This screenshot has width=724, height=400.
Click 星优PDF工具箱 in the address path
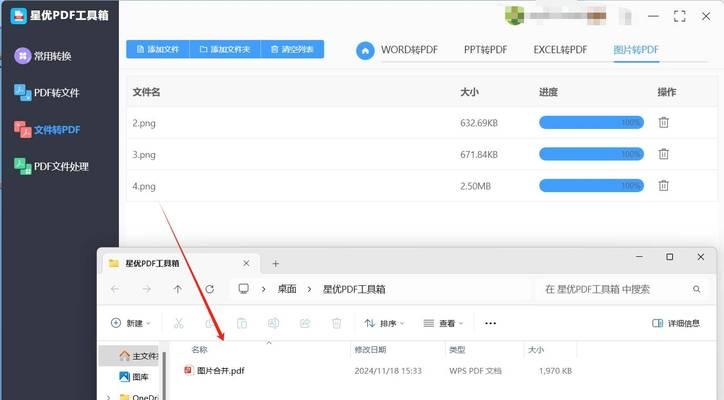tap(354, 289)
